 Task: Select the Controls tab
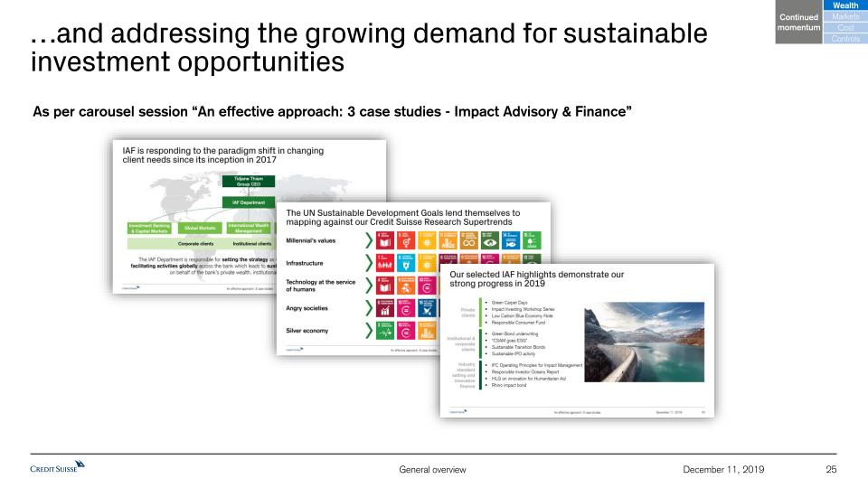click(844, 39)
